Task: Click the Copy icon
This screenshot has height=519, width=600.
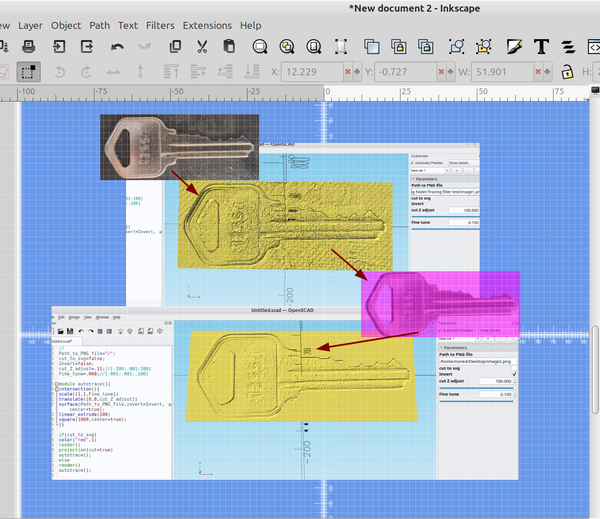Action: 175,47
